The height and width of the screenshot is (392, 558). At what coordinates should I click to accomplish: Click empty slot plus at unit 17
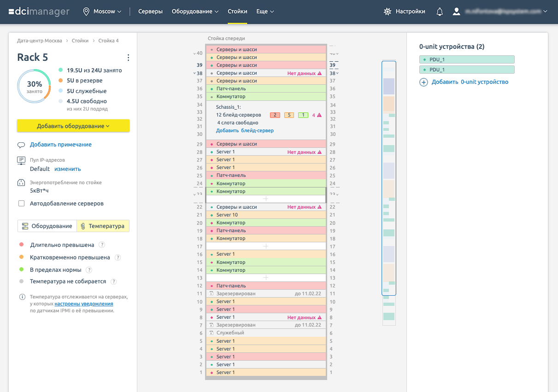click(x=265, y=246)
